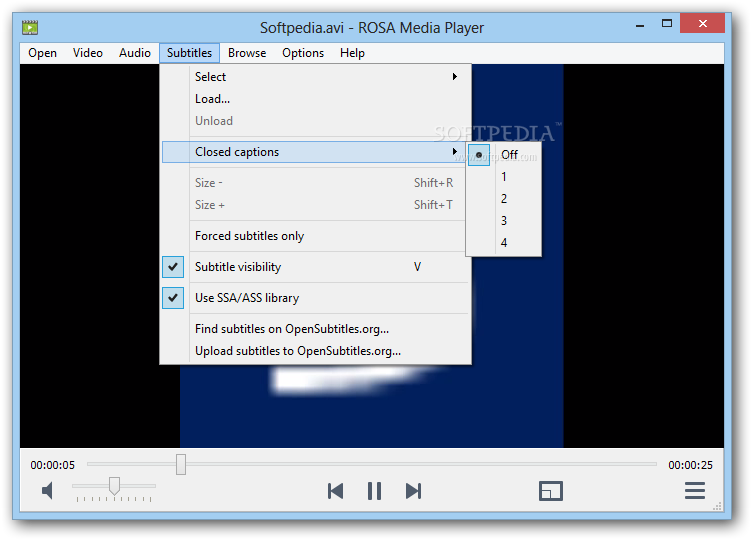Expand the Select submenu
This screenshot has width=752, height=540.
315,77
